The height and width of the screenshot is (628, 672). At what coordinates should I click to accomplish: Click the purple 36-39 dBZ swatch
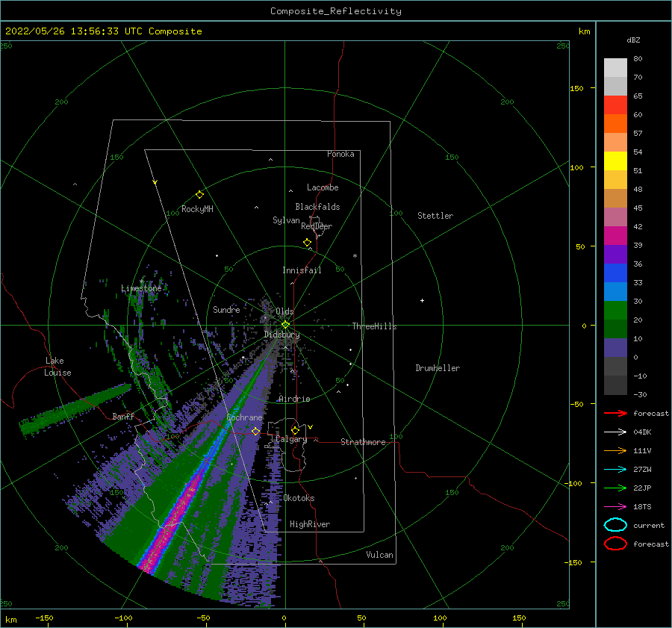click(x=615, y=255)
